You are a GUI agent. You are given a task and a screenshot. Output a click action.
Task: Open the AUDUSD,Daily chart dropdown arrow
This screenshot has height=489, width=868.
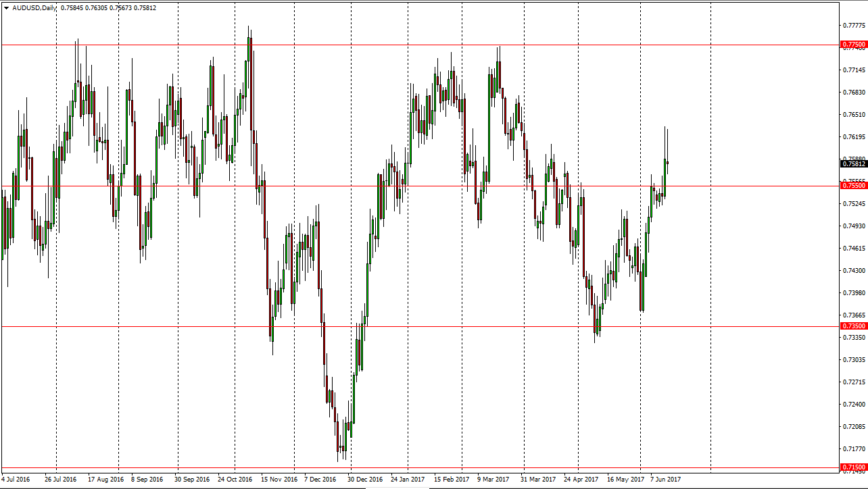7,8
